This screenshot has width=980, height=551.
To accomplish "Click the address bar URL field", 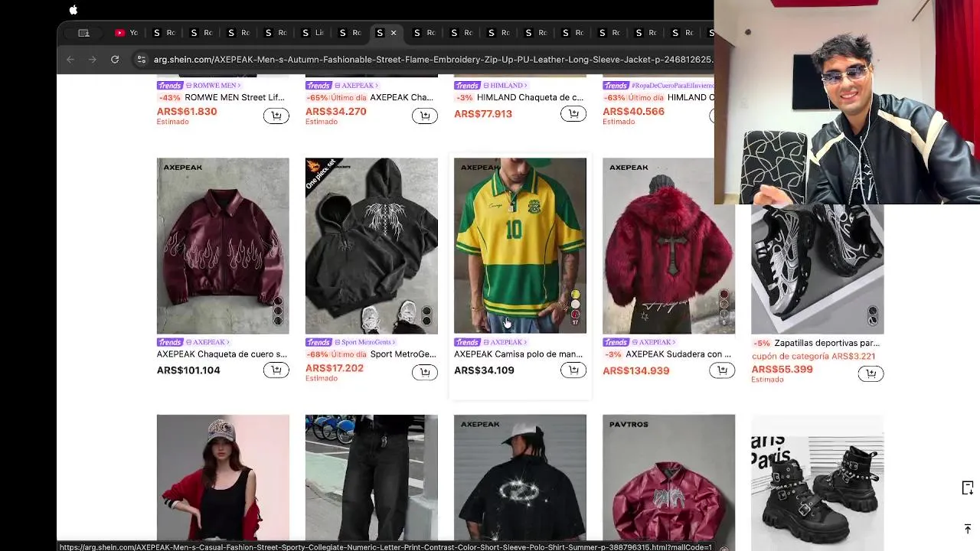I will [433, 59].
